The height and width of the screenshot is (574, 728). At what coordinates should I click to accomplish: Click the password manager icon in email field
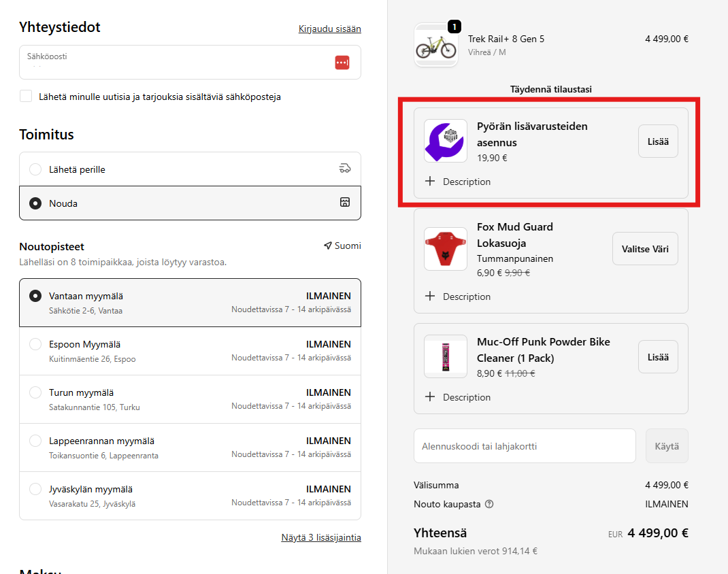[342, 63]
